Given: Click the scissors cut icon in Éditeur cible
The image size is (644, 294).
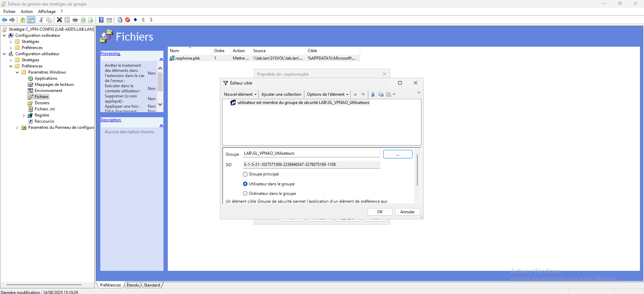Looking at the screenshot, I should click(x=373, y=94).
